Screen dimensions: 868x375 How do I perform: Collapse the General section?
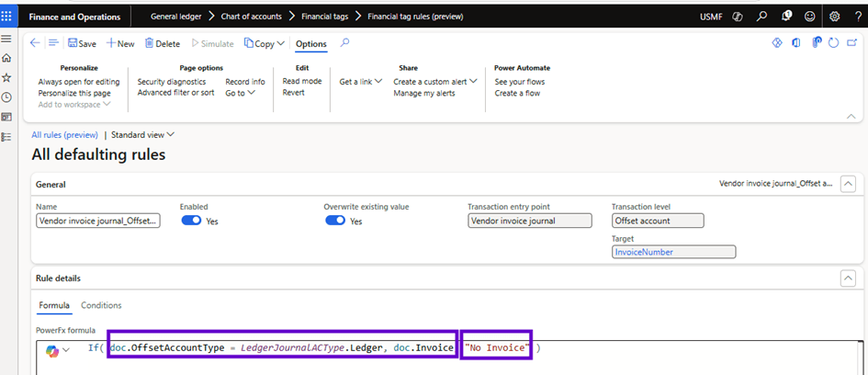848,184
